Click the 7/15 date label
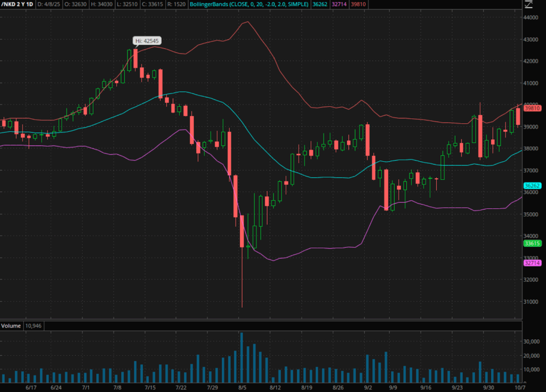Viewport: 546px width, 392px height. click(x=150, y=388)
